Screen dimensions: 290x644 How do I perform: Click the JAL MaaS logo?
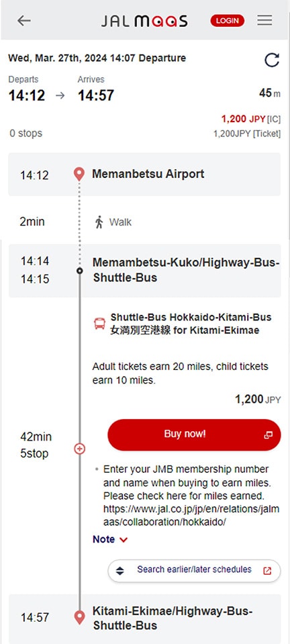pos(144,21)
